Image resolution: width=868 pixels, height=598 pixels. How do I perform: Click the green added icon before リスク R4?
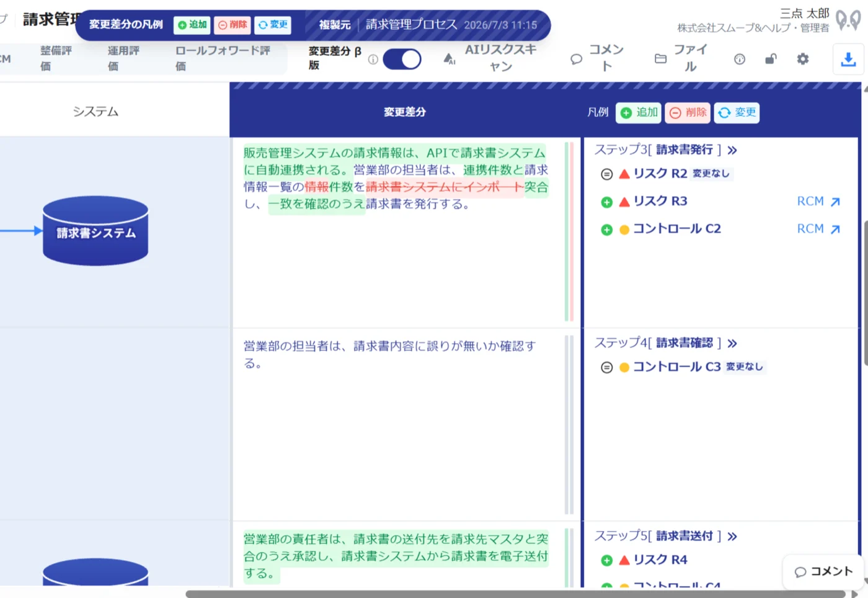607,561
